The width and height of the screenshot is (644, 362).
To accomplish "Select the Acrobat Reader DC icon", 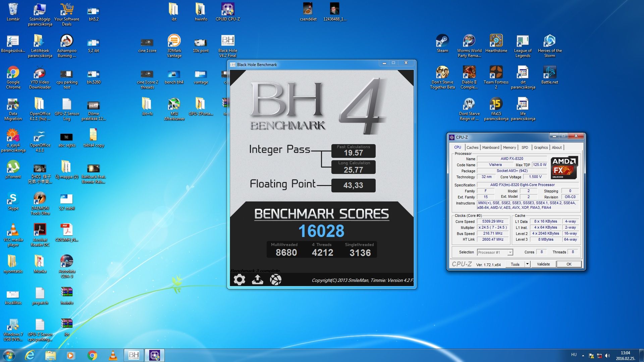I will (40, 235).
